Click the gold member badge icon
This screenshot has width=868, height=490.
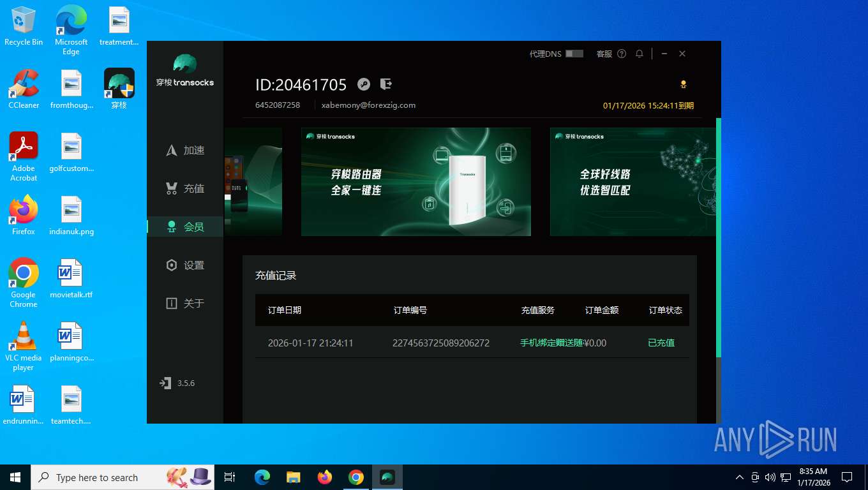[x=684, y=84]
